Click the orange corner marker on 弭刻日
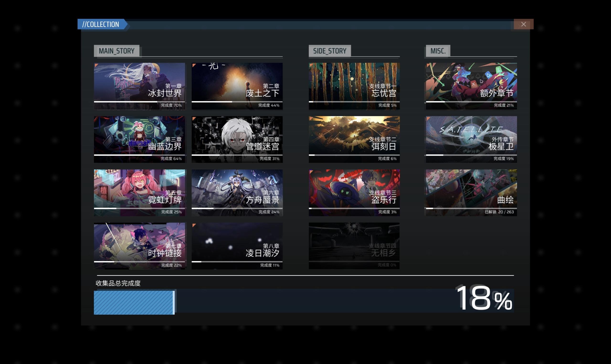Viewport: 611px width, 364px height. coord(311,118)
